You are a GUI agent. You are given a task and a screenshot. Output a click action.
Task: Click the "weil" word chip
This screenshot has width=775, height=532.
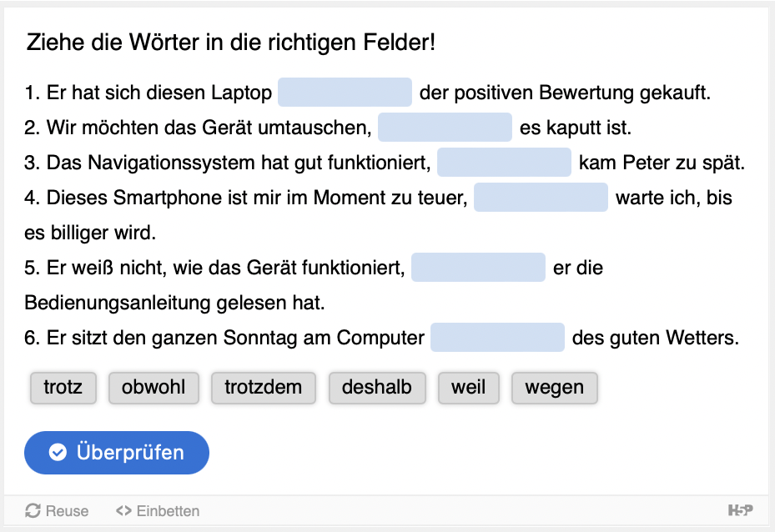point(468,388)
